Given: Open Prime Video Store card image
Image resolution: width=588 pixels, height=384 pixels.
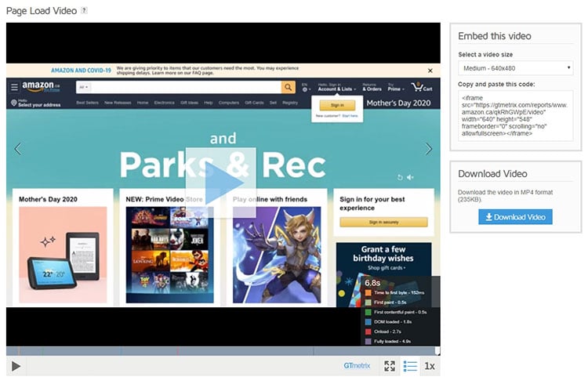Looking at the screenshot, I should pos(170,255).
